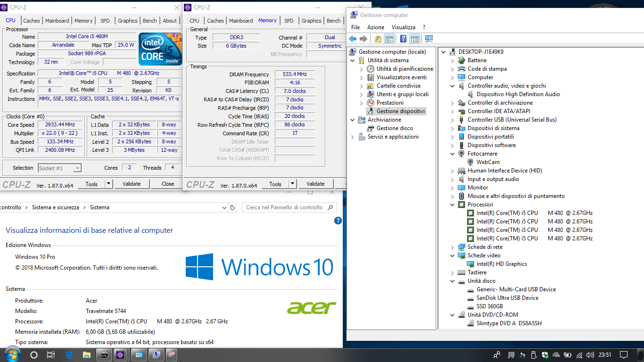Viewport: 644px width, 362px height.
Task: Switch to Command Prompt taskbar button
Action: point(104,355)
